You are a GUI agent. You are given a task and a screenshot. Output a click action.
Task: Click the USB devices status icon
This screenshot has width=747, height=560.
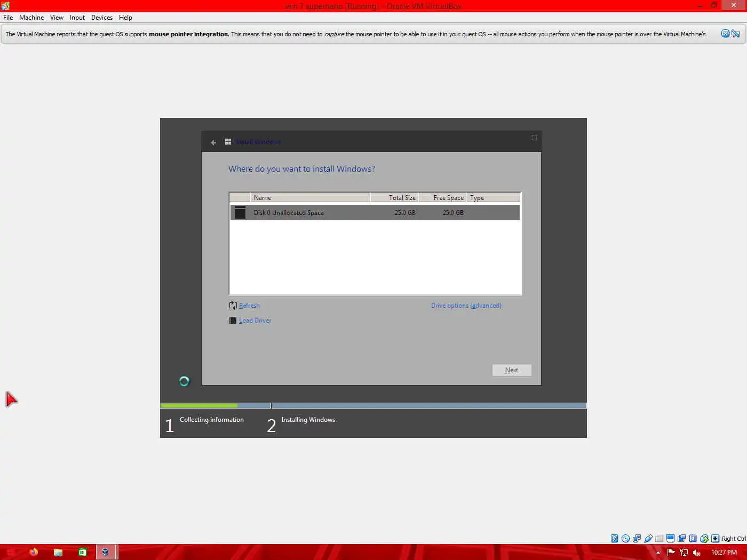(648, 539)
